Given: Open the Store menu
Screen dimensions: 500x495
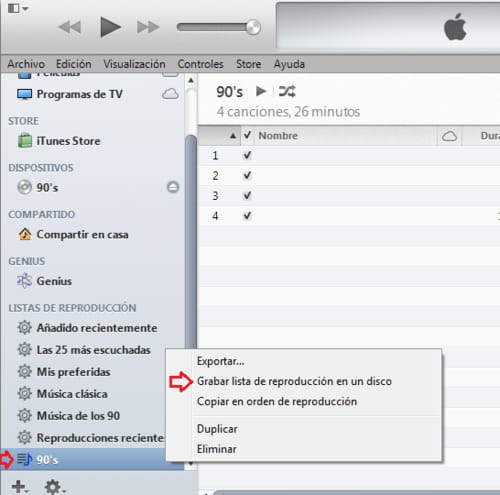Looking at the screenshot, I should pyautogui.click(x=248, y=64).
